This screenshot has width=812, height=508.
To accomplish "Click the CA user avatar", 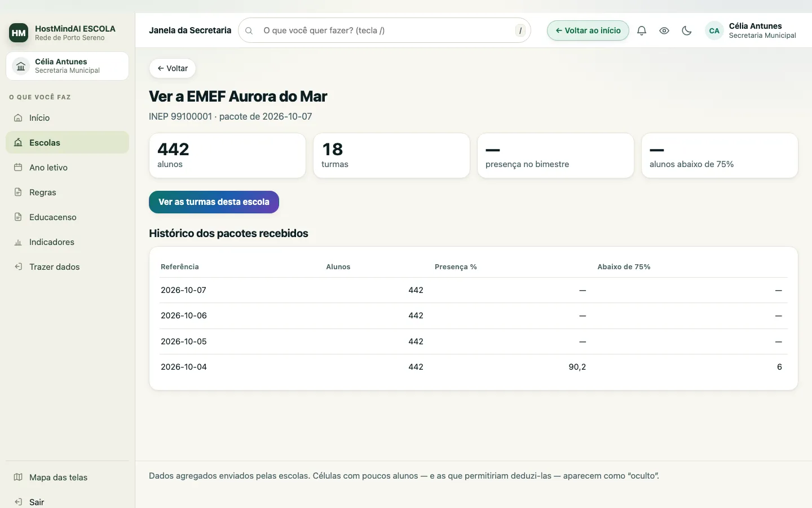I will tap(714, 30).
